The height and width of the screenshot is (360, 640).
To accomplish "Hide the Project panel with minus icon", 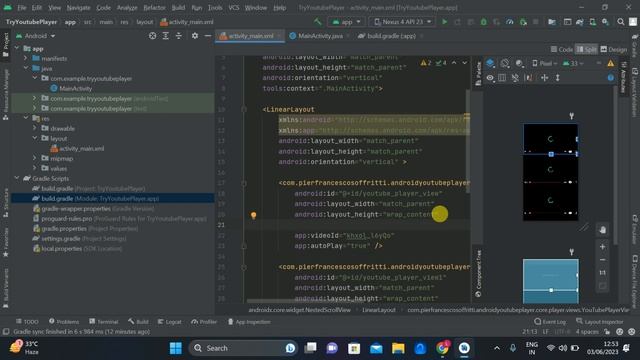I will tap(208, 36).
